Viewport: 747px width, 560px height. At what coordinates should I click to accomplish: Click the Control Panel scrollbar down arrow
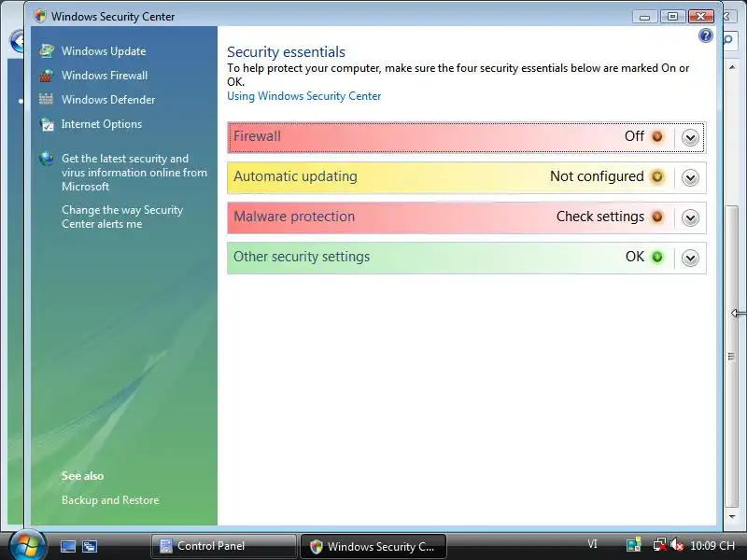(732, 516)
